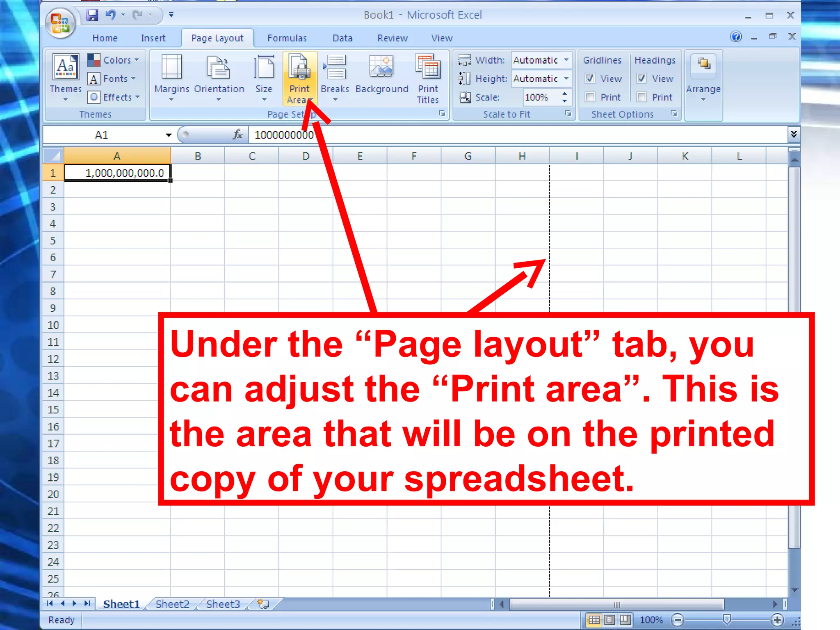Image resolution: width=840 pixels, height=630 pixels.
Task: Click the Print Area button
Action: point(300,78)
